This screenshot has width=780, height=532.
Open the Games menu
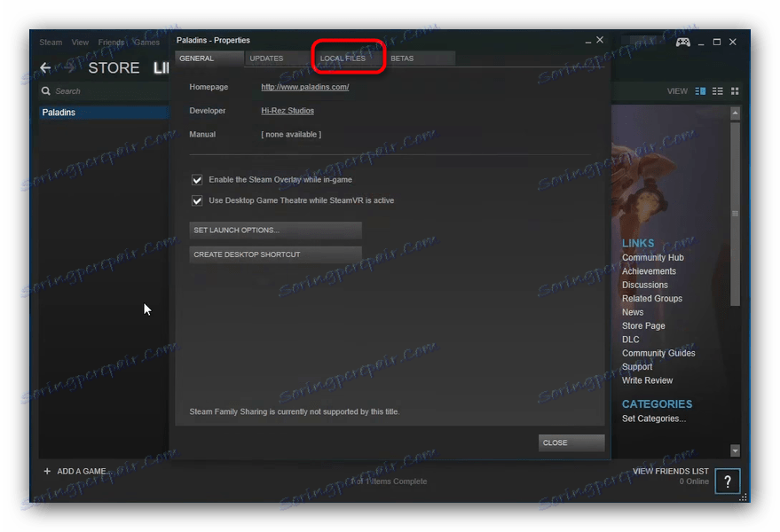[146, 43]
